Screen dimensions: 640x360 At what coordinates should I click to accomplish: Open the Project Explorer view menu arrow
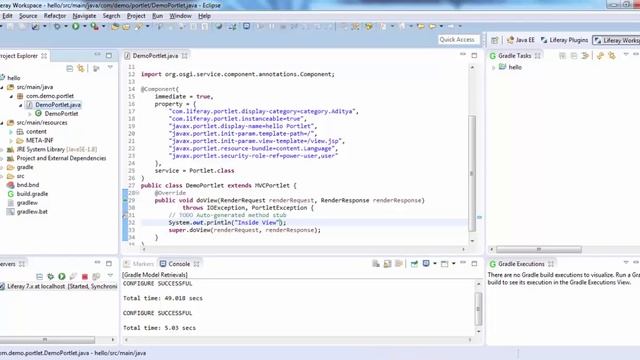click(x=110, y=67)
